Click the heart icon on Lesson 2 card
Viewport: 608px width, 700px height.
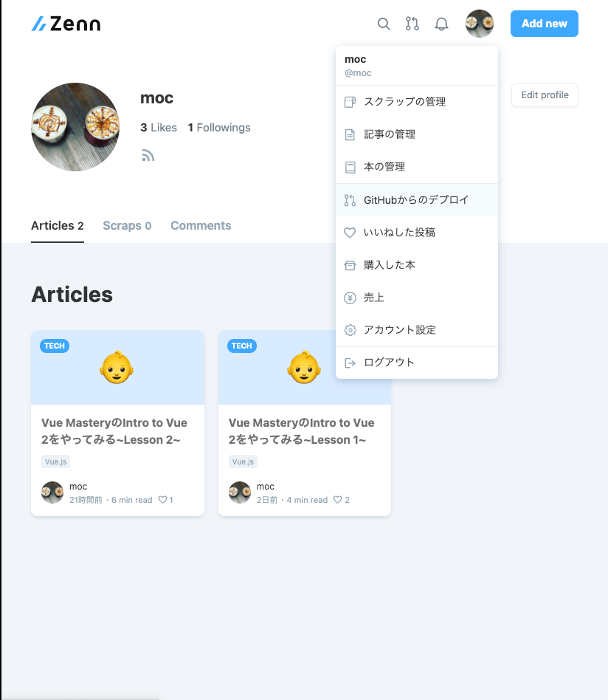click(x=163, y=500)
